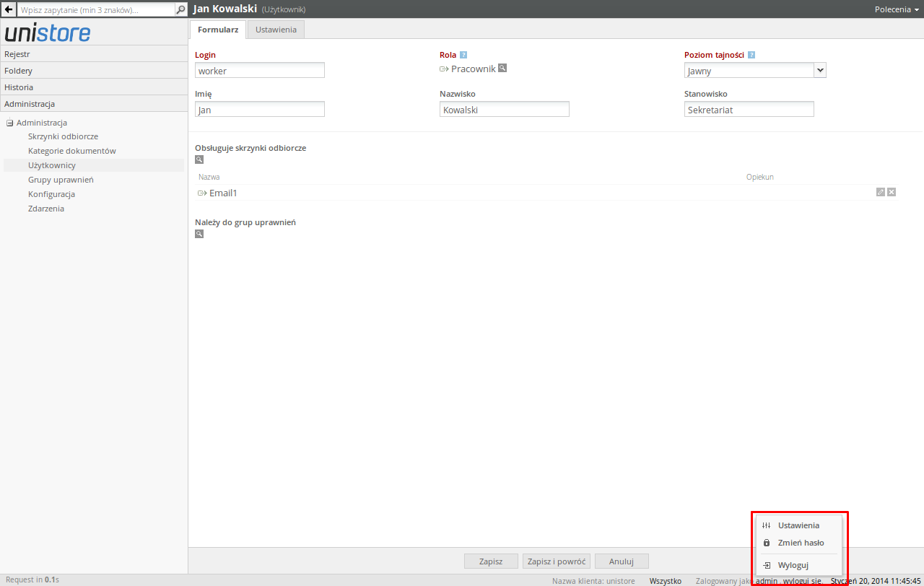
Task: Focus the Nazwisko field
Action: tap(505, 110)
